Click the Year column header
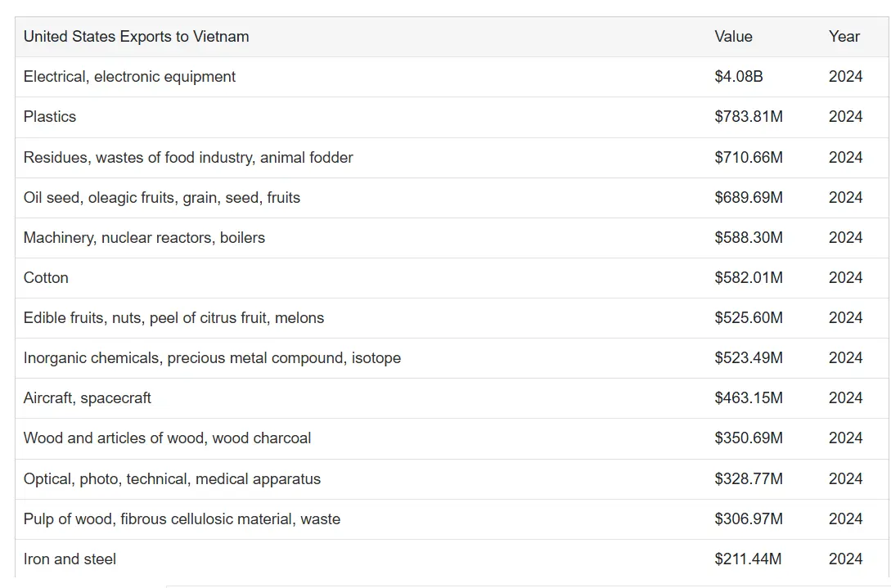This screenshot has height=588, width=891. point(844,37)
